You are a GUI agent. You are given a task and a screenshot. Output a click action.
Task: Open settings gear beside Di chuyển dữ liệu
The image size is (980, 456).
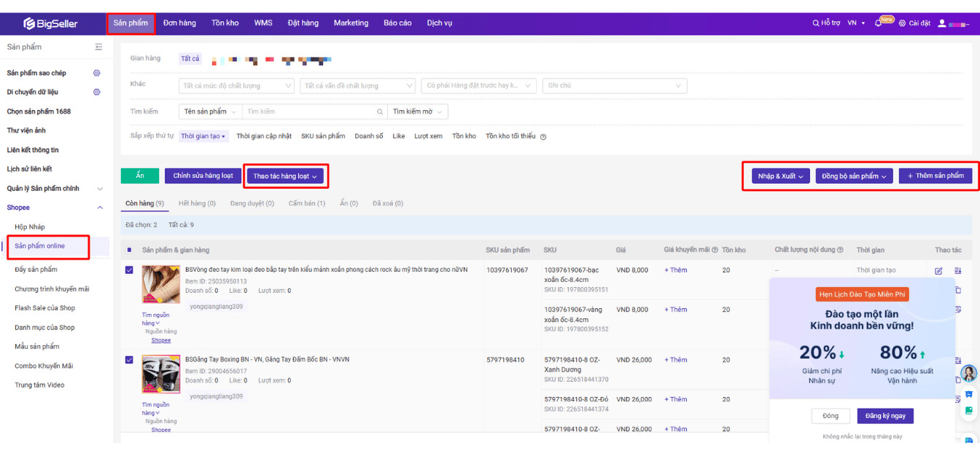(96, 93)
